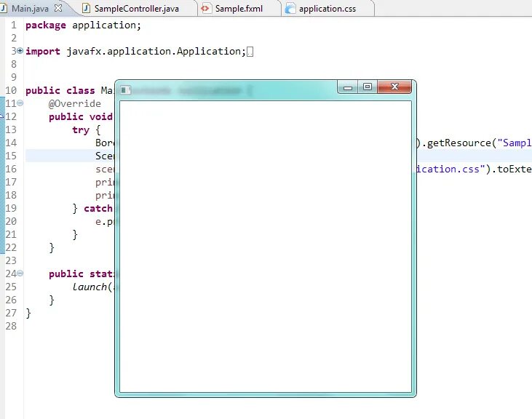
Task: Click the Java file icon on SampleController.java tab
Action: [86, 9]
